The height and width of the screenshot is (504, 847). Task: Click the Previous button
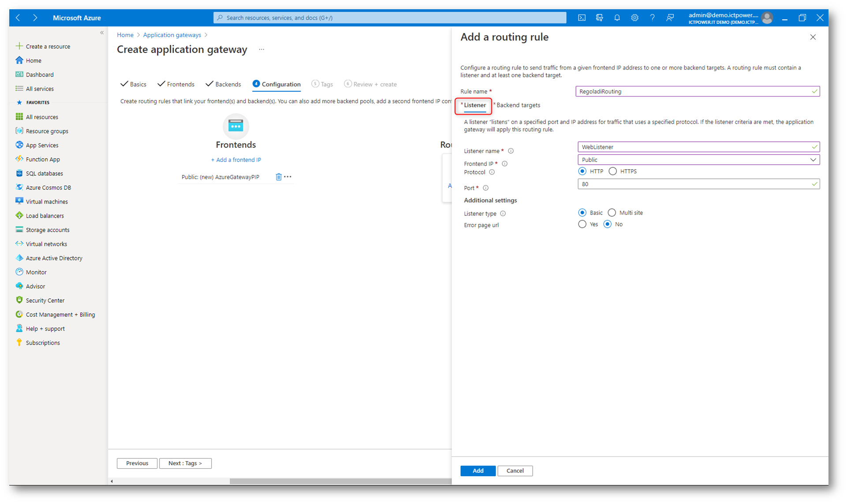137,463
